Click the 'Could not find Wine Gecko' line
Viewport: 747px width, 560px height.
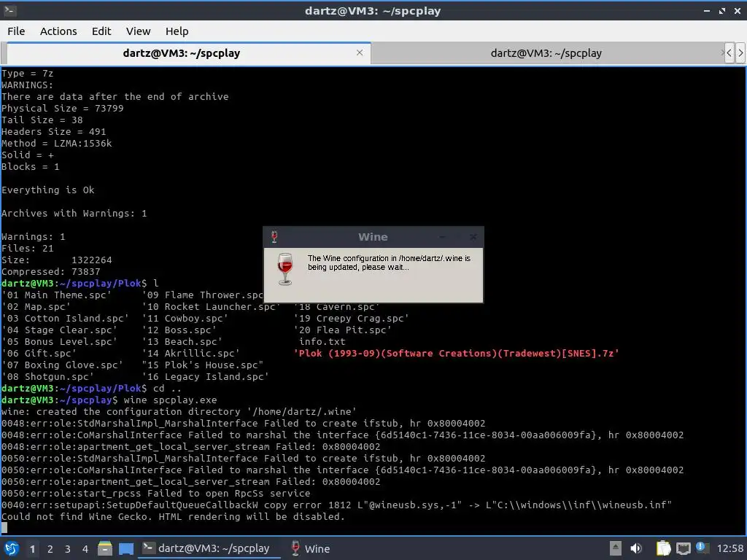tap(172, 517)
